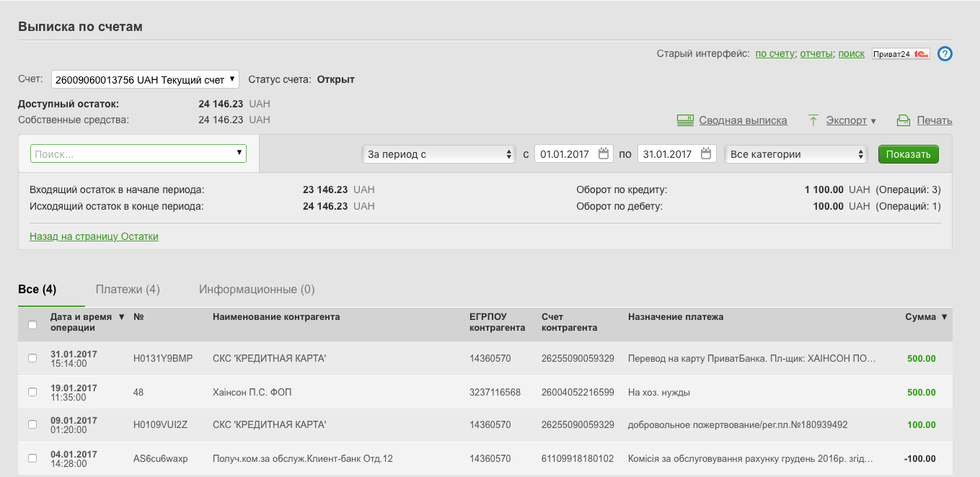Image resolution: width=980 pixels, height=477 pixels.
Task: Open the За период с dropdown
Action: tap(438, 154)
